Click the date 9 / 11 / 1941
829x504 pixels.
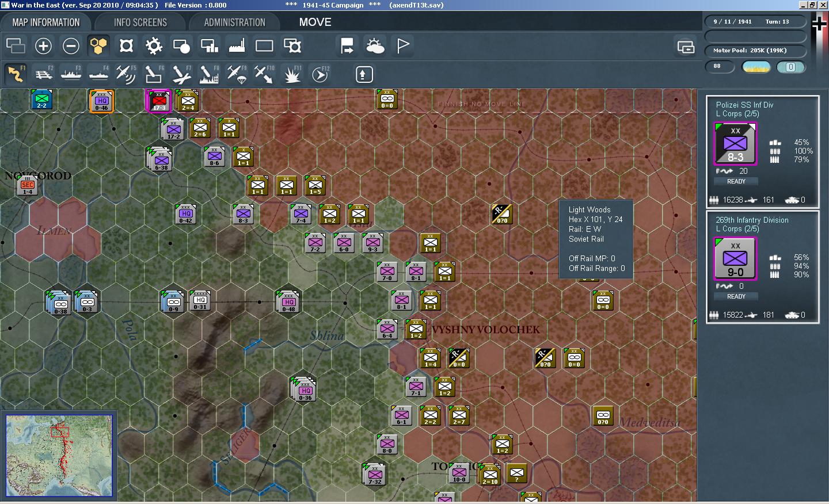(732, 22)
